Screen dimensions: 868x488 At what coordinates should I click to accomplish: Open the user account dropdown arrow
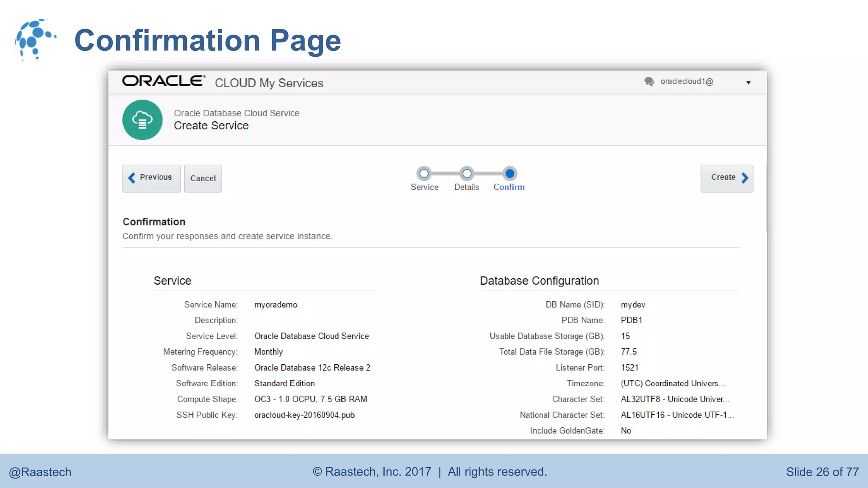pyautogui.click(x=748, y=83)
